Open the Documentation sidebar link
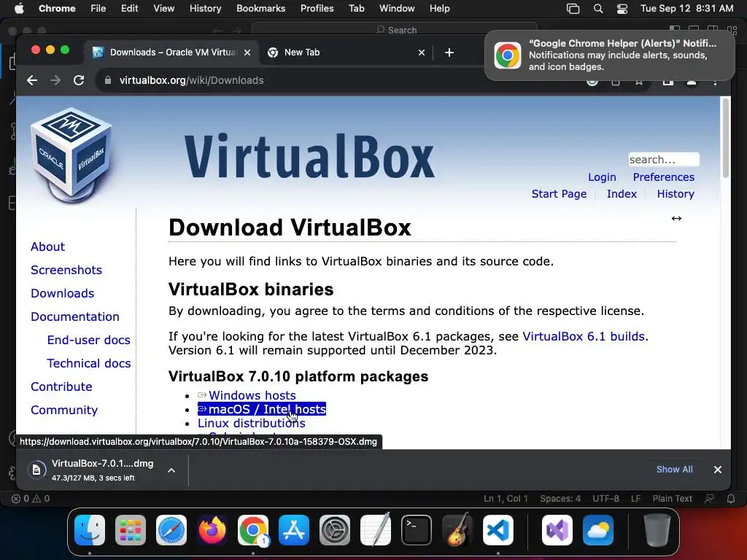747x560 pixels. coord(75,316)
